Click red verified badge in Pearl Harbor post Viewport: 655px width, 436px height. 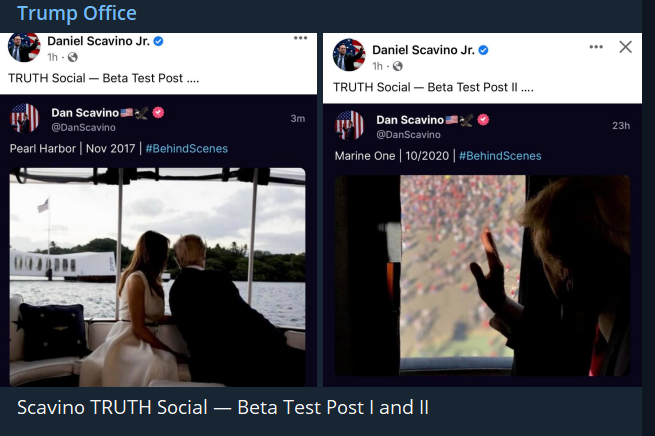(158, 113)
